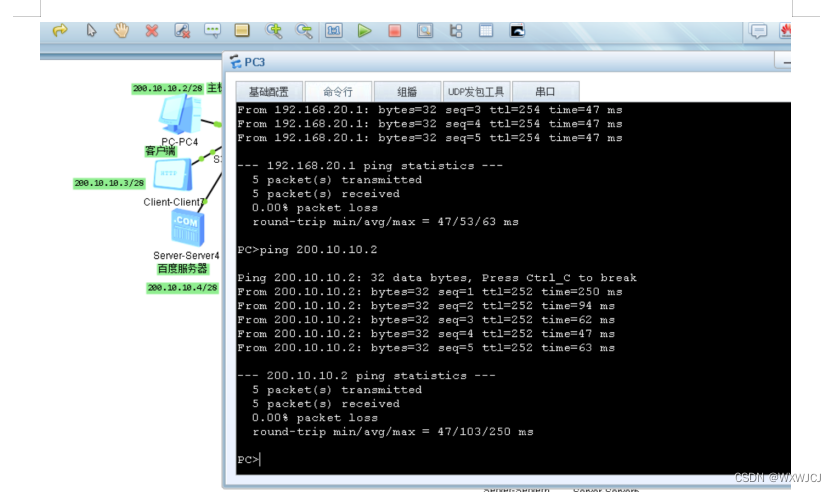836x492 pixels.
Task: Open the 串口 tab
Action: tap(545, 92)
